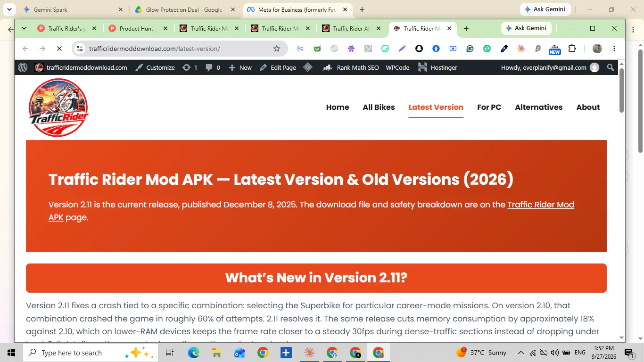Screen dimensions: 644x362
Task: Click Customize in the admin bar
Action: point(155,67)
